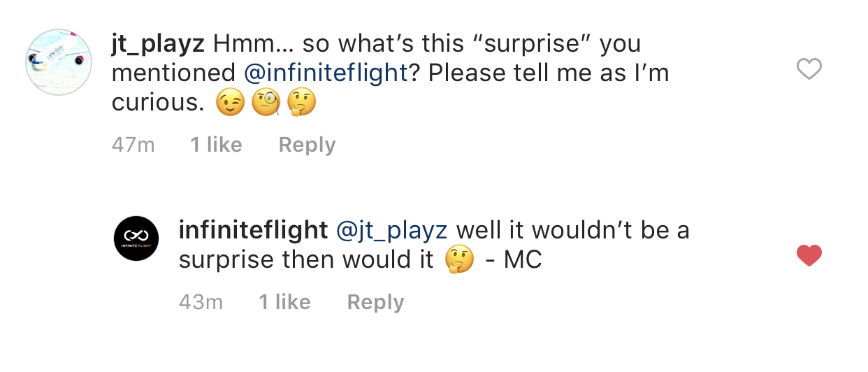The width and height of the screenshot is (868, 372).
Task: Open the infiniteflight logo avatar
Action: point(136,238)
